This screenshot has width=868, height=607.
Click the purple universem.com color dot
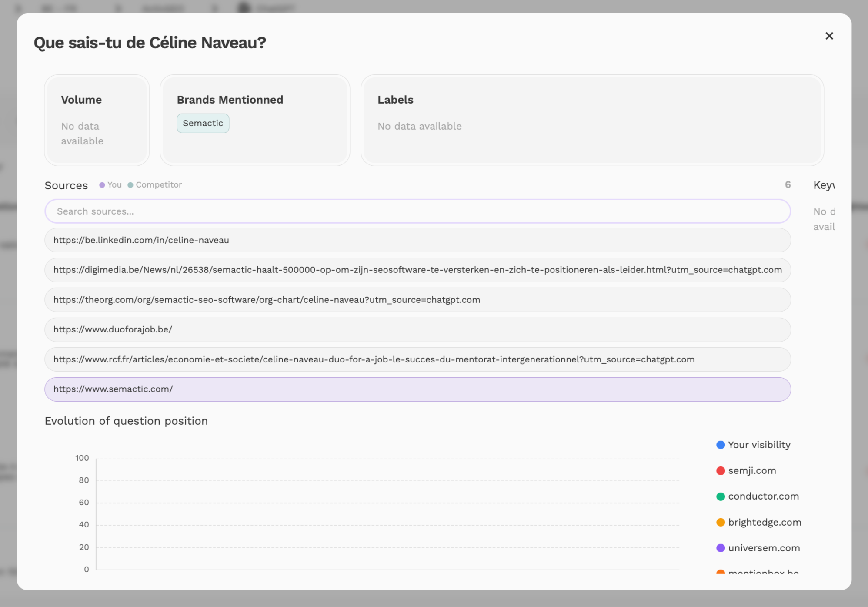click(721, 548)
